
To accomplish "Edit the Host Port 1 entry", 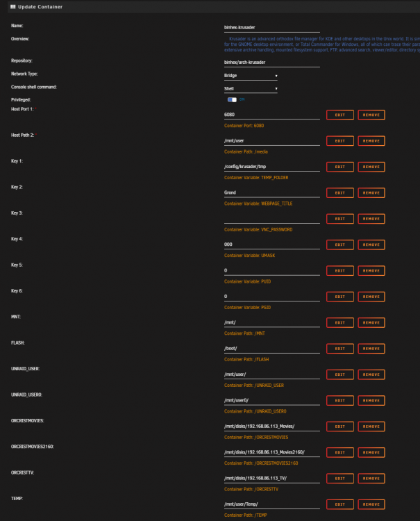I will pyautogui.click(x=340, y=115).
